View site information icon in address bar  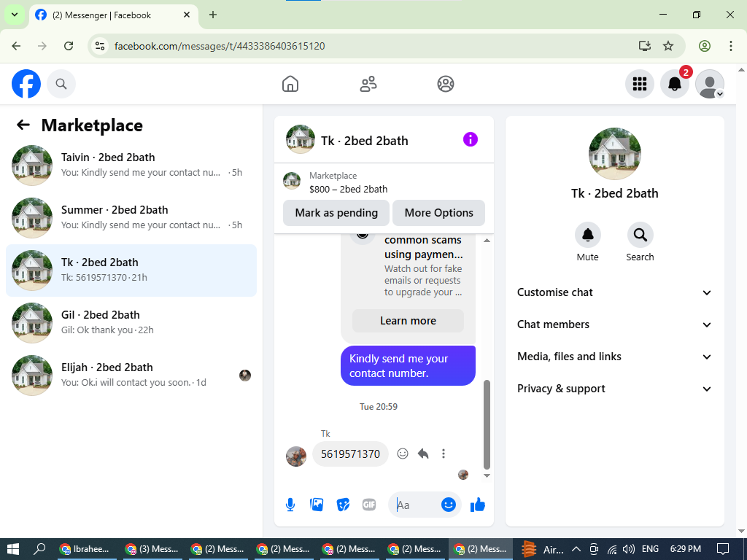pos(99,46)
